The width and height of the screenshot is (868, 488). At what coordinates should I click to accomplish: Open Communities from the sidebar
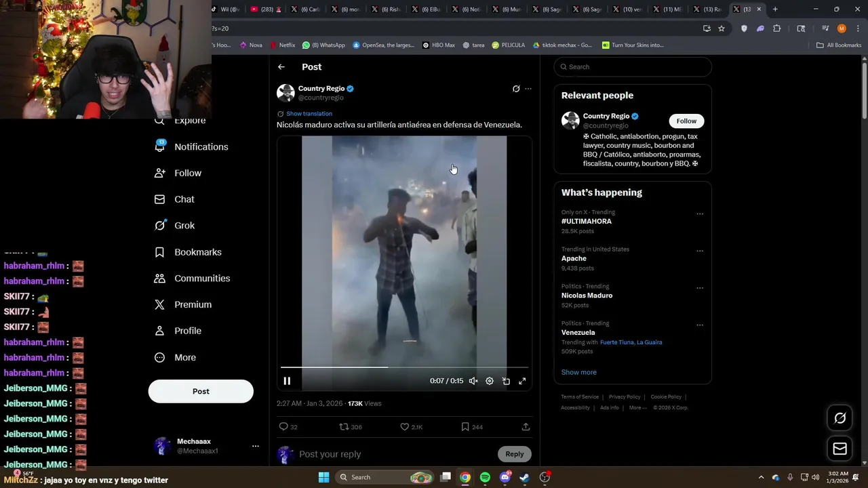(x=193, y=279)
